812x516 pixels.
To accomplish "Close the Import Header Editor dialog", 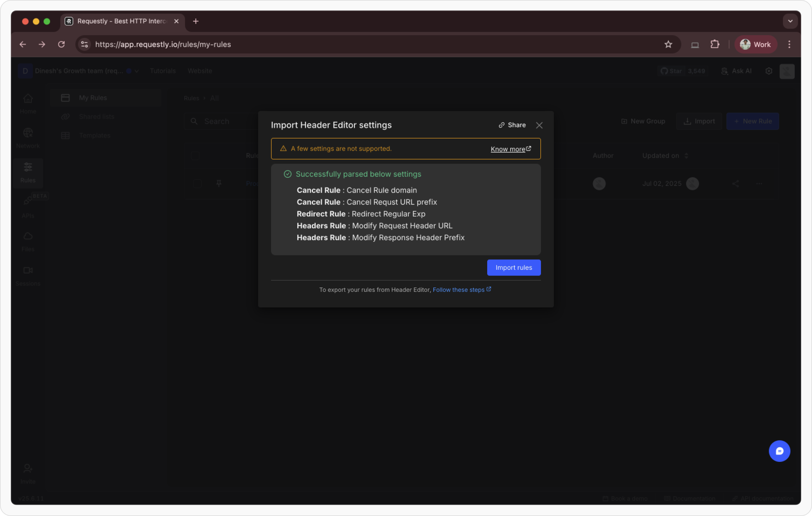I will [539, 125].
